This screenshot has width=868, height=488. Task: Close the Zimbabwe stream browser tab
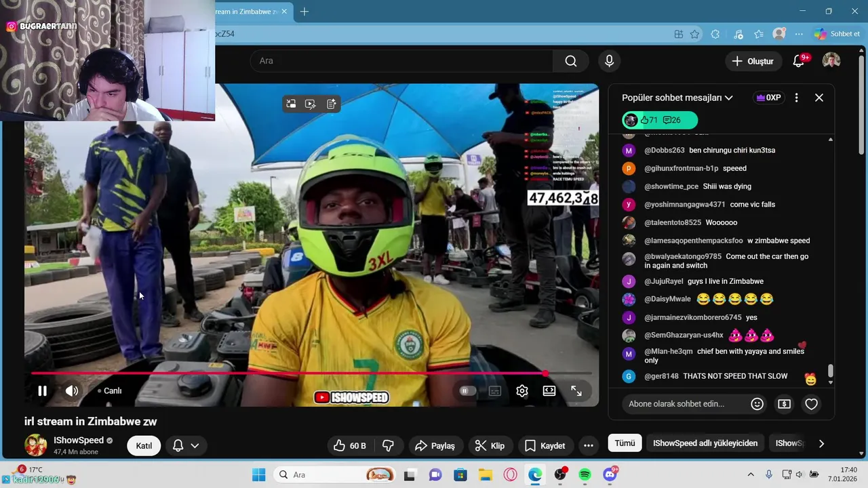[x=284, y=12]
